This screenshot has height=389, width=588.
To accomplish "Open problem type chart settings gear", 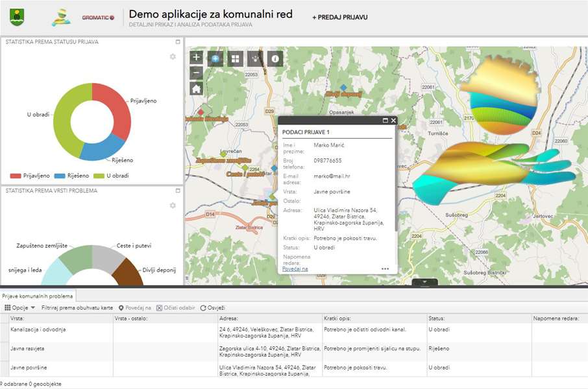I will (x=173, y=206).
